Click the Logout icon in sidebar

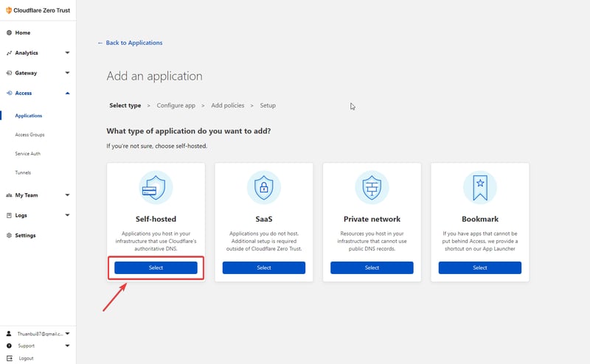click(9, 358)
